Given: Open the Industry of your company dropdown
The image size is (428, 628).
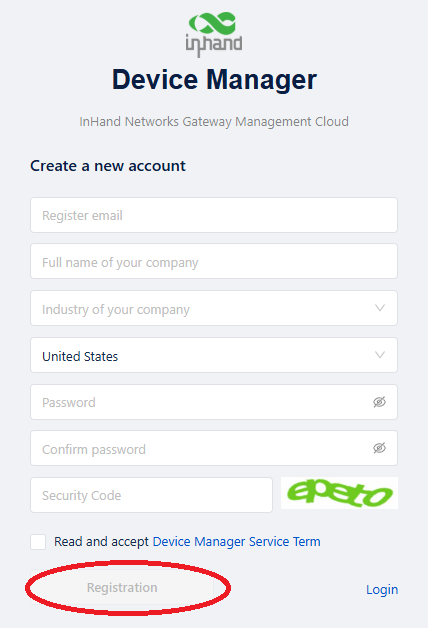Looking at the screenshot, I should coord(214,308).
